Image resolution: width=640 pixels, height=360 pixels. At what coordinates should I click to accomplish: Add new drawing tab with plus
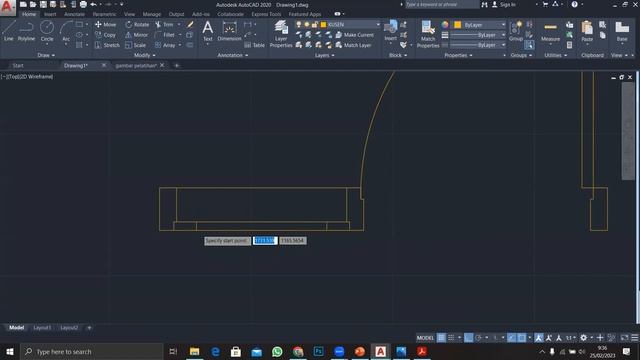pos(177,65)
